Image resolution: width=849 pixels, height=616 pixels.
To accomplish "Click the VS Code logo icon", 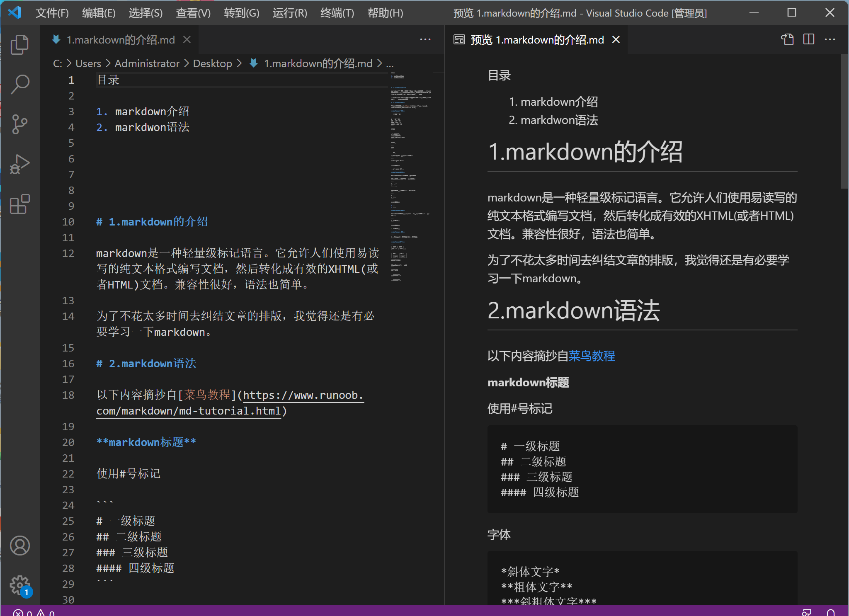I will coord(15,13).
